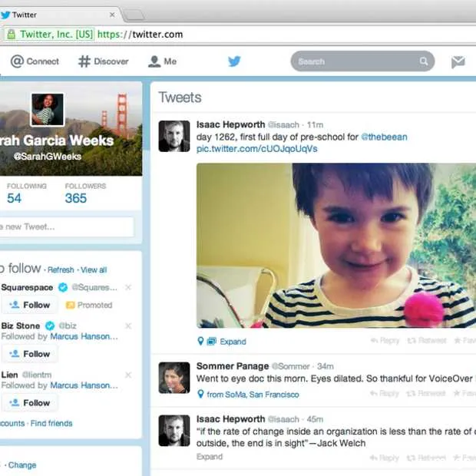This screenshot has width=476, height=476.
Task: Click the address bar URL twitter.com
Action: click(140, 35)
